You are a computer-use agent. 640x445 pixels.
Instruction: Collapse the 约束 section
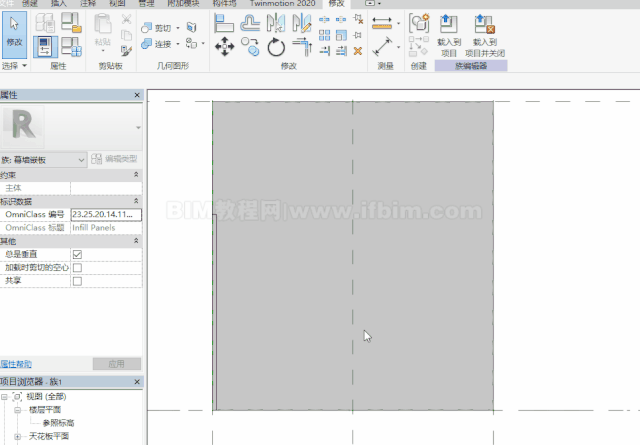click(136, 175)
